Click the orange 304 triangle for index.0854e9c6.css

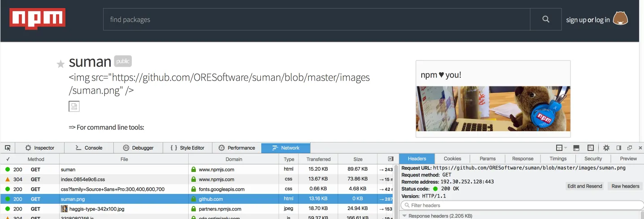tap(8, 179)
